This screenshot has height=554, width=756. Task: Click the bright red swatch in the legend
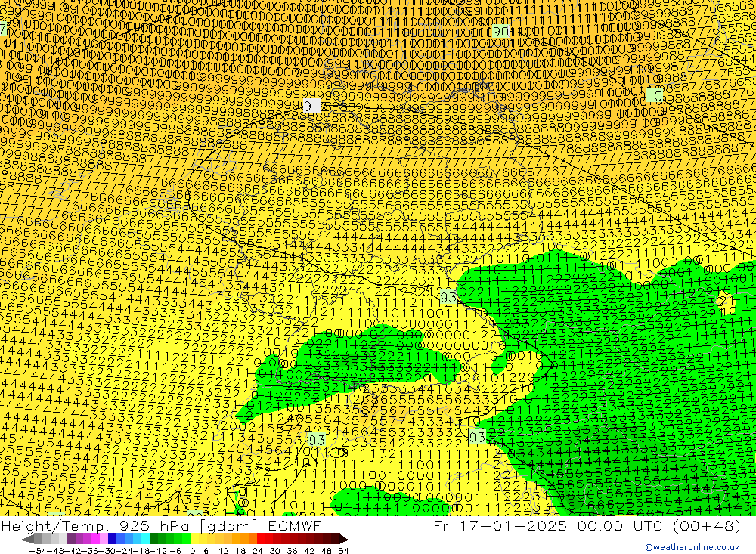point(261,540)
